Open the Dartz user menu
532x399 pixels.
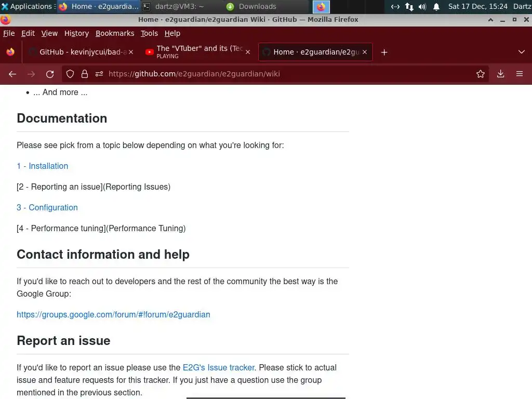click(x=522, y=6)
